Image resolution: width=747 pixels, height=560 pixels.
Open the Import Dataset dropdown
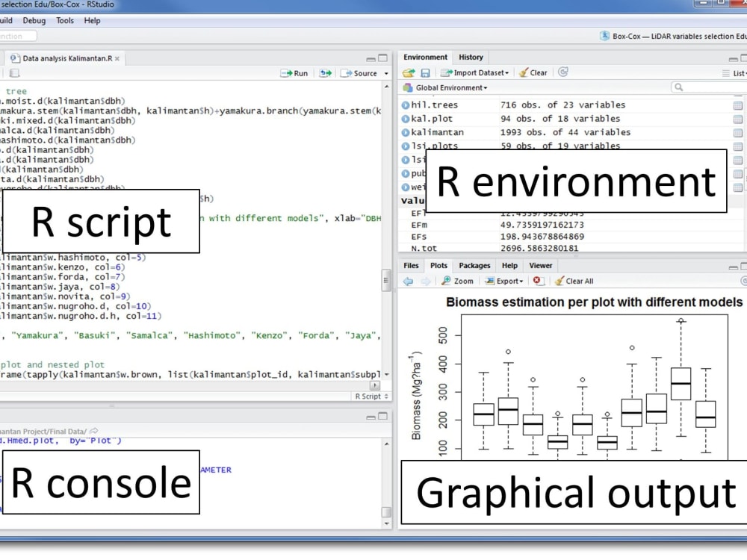tap(474, 72)
